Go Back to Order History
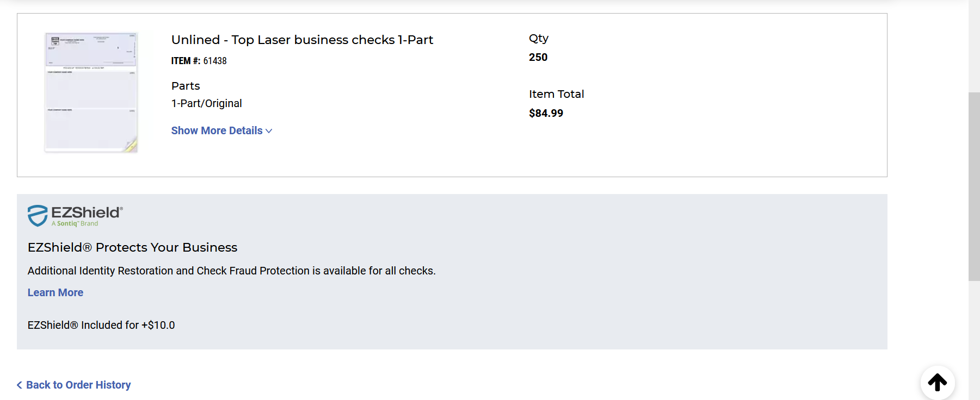 (x=78, y=385)
